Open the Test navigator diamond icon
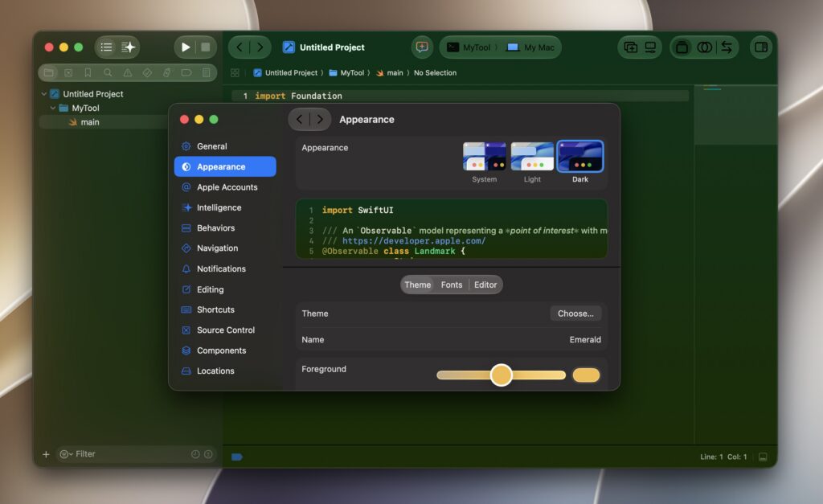 click(147, 72)
